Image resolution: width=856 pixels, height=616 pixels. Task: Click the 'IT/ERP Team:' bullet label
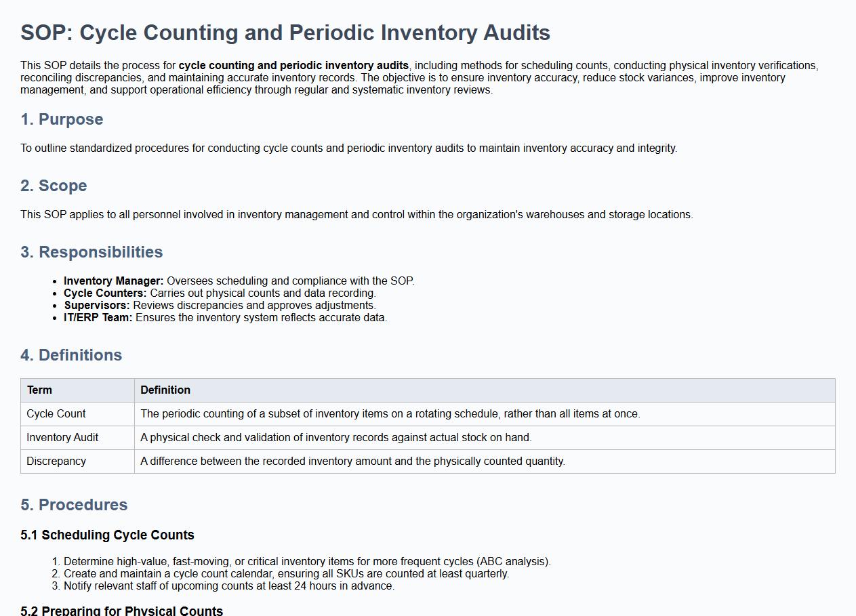(98, 318)
